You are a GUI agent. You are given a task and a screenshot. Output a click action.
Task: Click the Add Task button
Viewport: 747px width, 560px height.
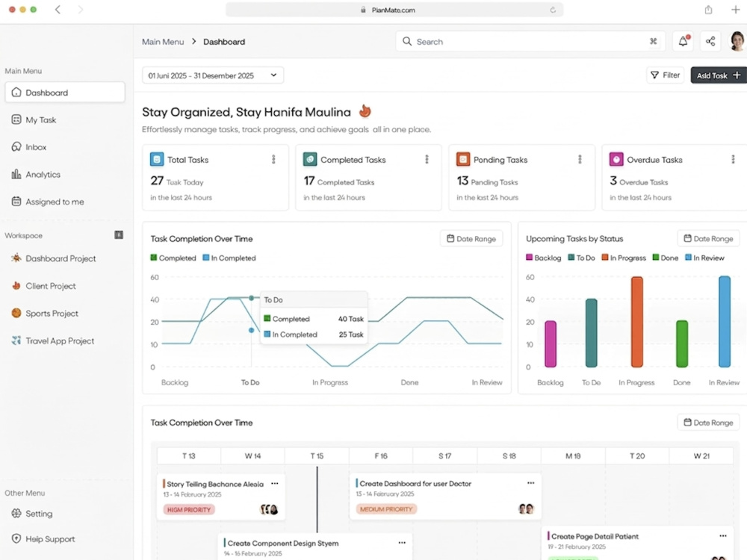(x=719, y=75)
